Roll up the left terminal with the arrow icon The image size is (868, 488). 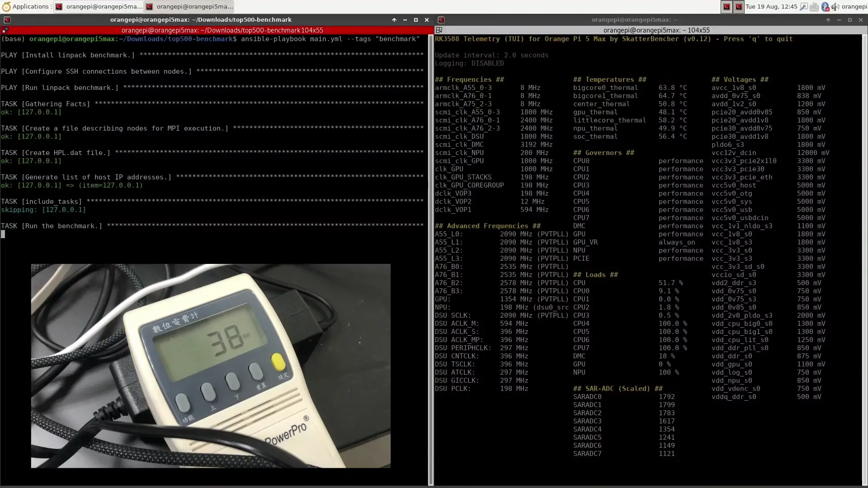click(x=394, y=20)
